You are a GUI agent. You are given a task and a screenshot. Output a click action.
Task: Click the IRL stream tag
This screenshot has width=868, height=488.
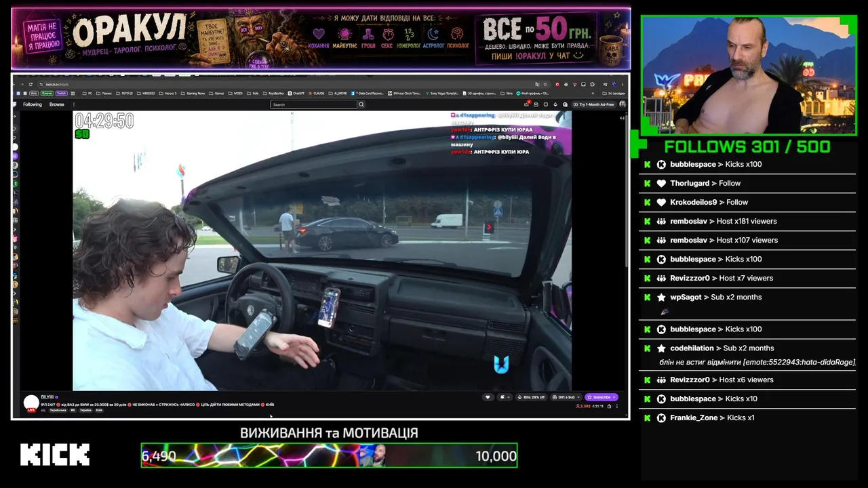[73, 410]
